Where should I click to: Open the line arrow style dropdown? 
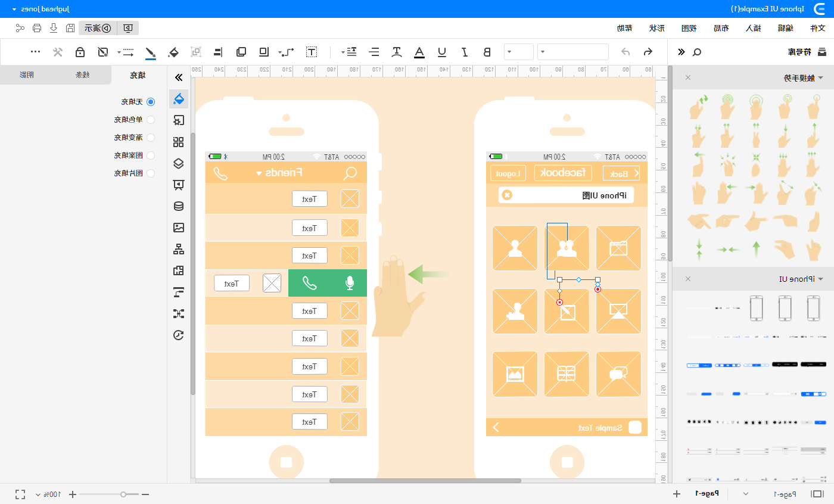coord(126,52)
